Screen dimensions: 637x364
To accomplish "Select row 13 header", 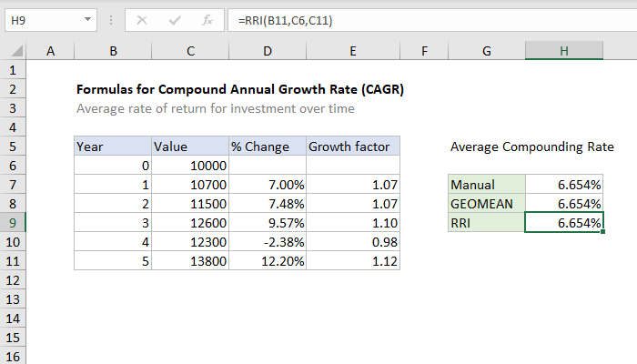I will tap(13, 299).
